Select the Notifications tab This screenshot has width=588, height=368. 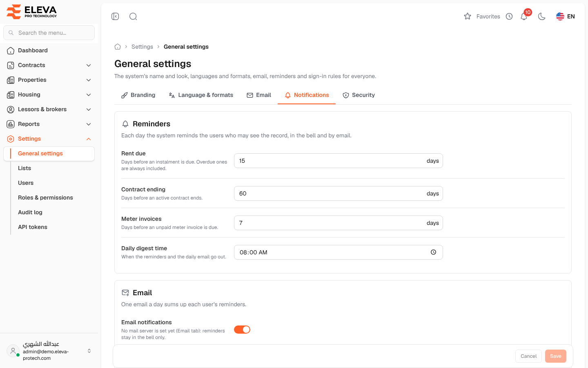(x=307, y=95)
